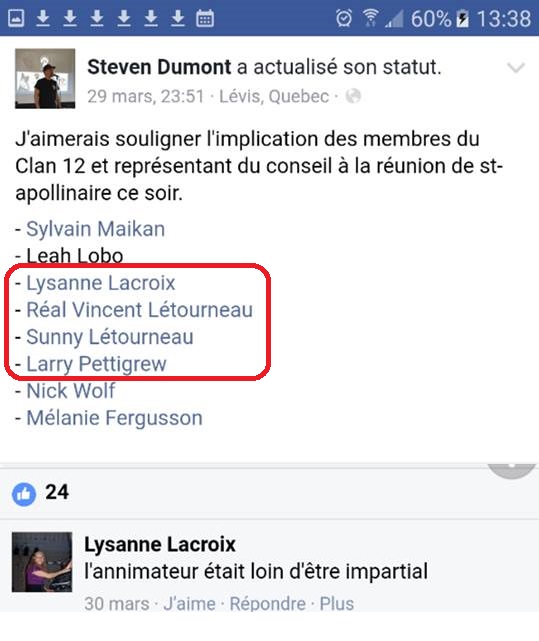Open the post options chevron menu
The height and width of the screenshot is (641, 539).
point(516,67)
